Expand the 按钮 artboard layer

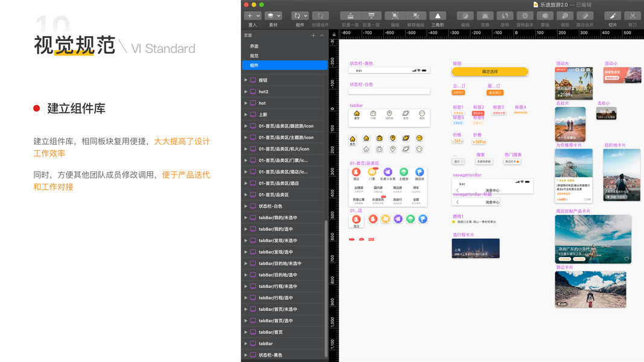[246, 80]
